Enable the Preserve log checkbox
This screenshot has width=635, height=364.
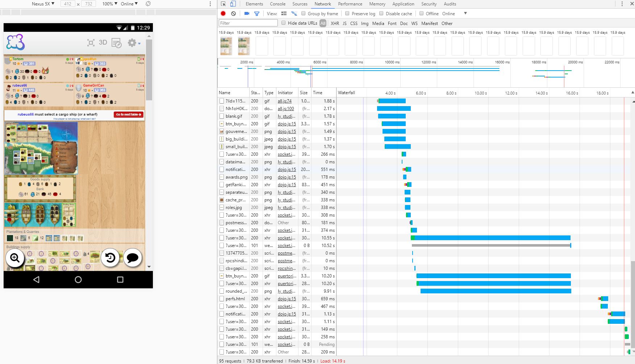[347, 13]
